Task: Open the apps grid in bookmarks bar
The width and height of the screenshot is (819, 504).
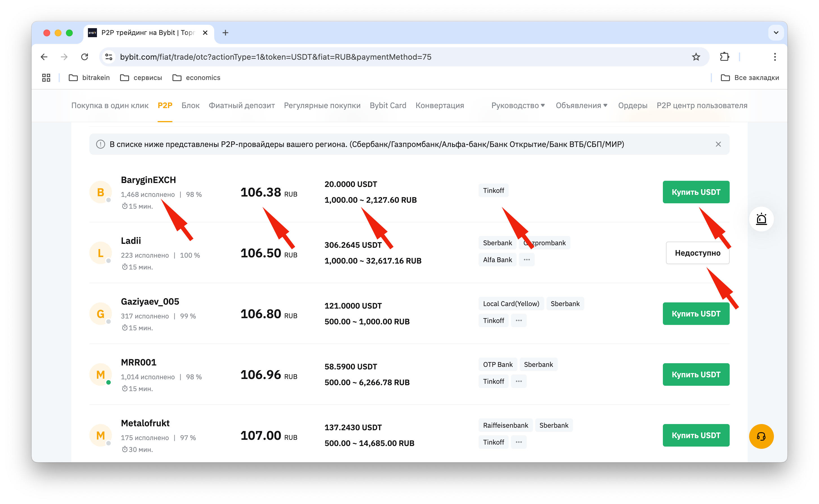Action: (46, 78)
